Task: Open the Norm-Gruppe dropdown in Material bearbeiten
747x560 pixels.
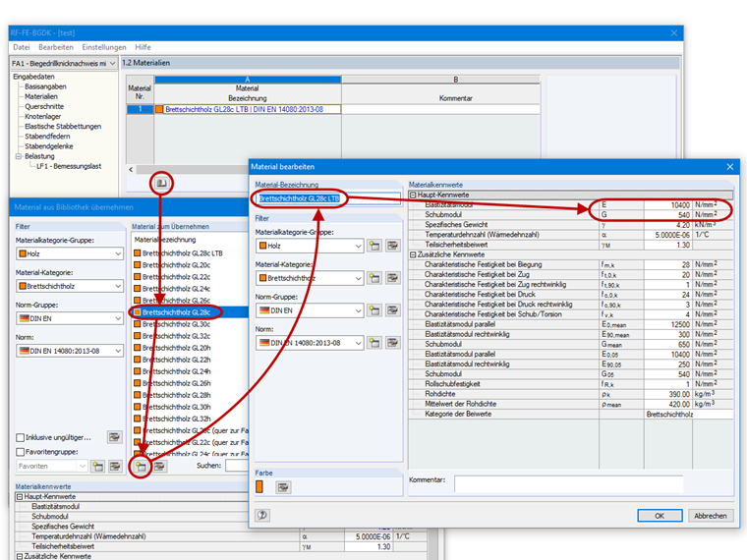Action: [358, 310]
